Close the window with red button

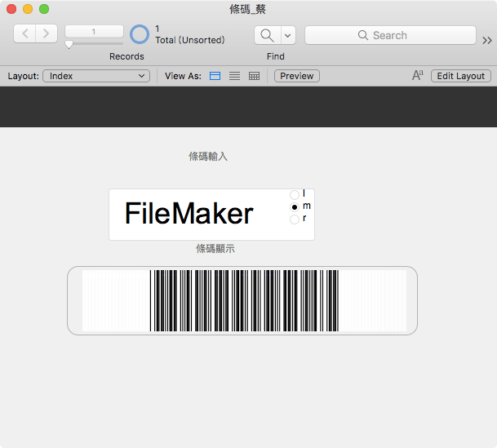click(x=11, y=9)
